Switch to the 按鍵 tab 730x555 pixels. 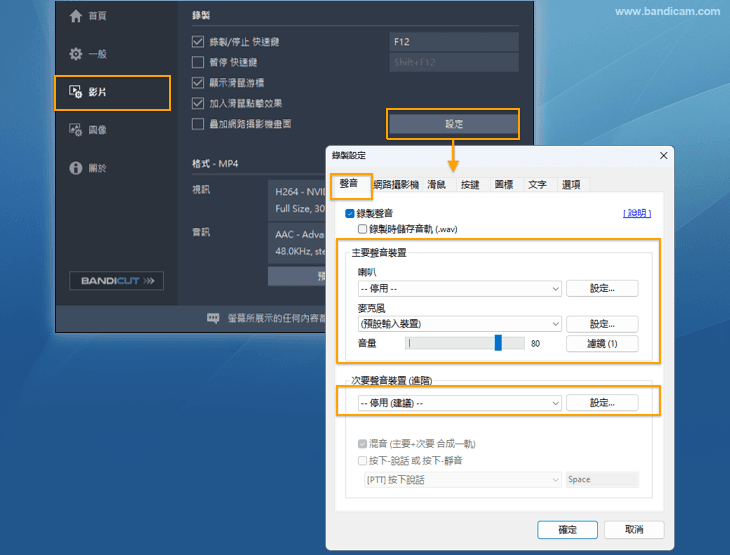coord(470,185)
